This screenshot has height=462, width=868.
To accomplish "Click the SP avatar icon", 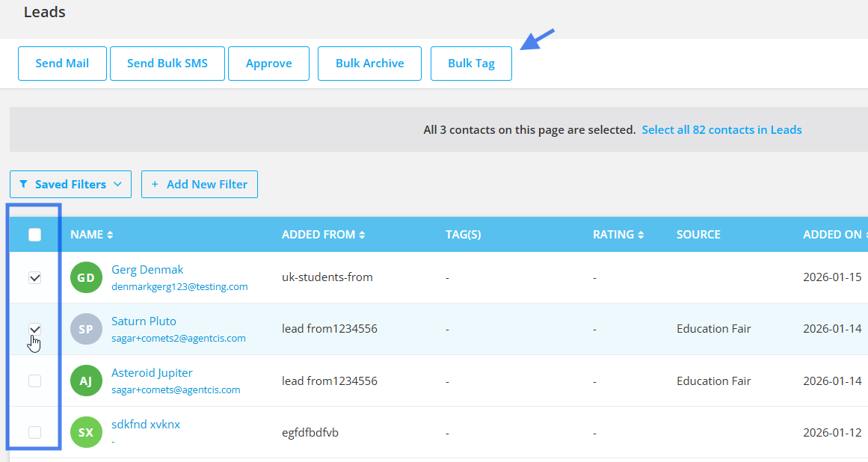I will coord(87,329).
